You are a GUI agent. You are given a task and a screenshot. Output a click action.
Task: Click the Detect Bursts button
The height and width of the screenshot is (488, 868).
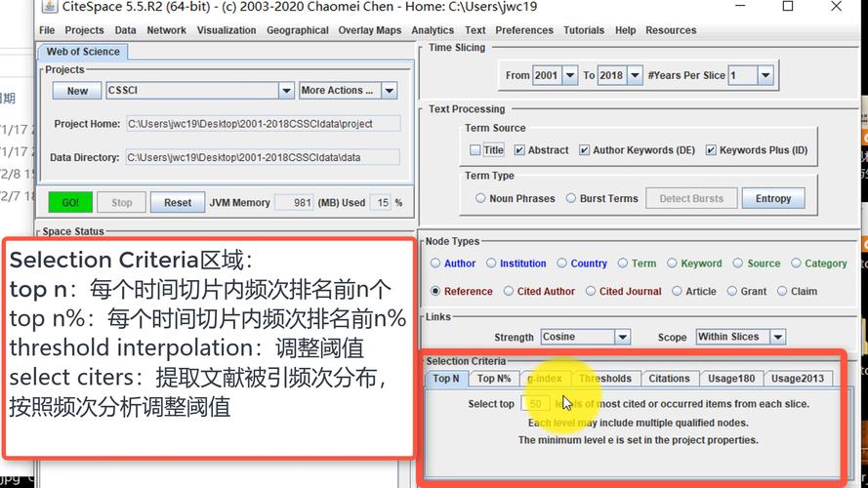(x=691, y=199)
